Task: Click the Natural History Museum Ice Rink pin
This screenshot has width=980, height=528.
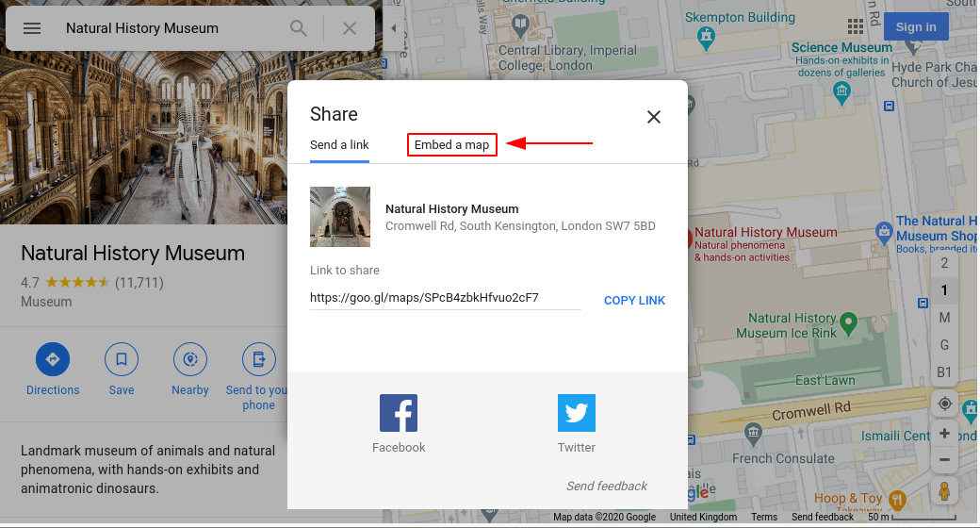Action: coord(848,324)
